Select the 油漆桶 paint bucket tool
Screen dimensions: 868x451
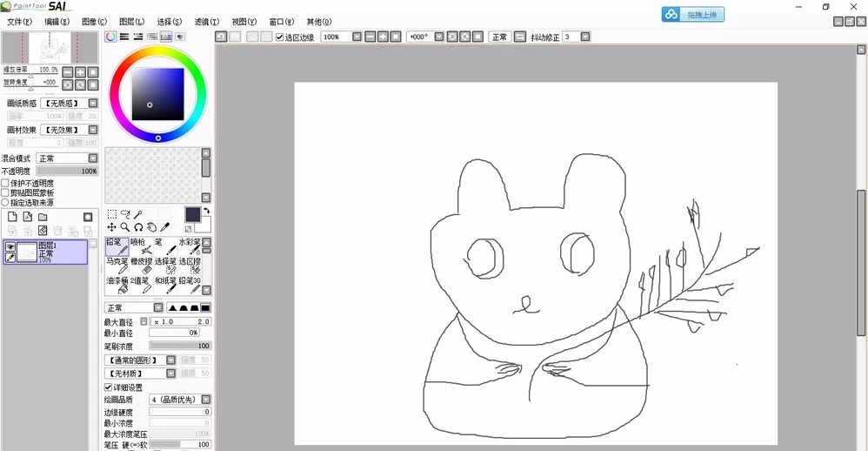coord(117,286)
